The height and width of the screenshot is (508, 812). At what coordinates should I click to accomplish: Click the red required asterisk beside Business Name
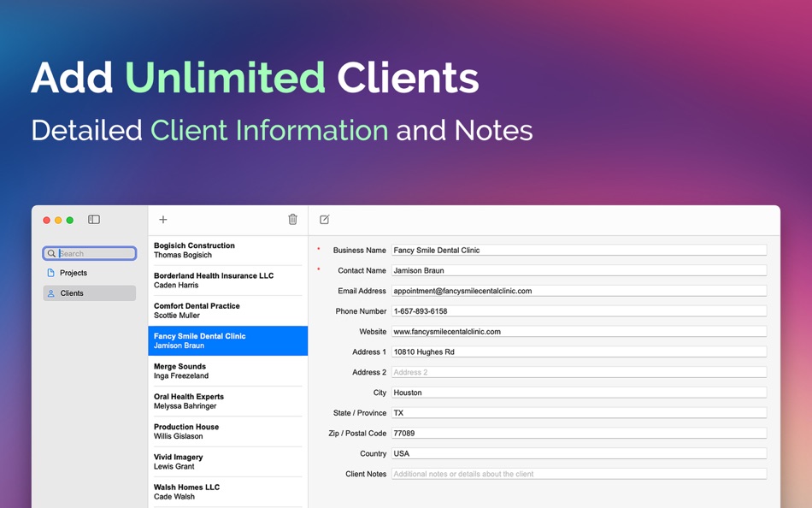319,251
